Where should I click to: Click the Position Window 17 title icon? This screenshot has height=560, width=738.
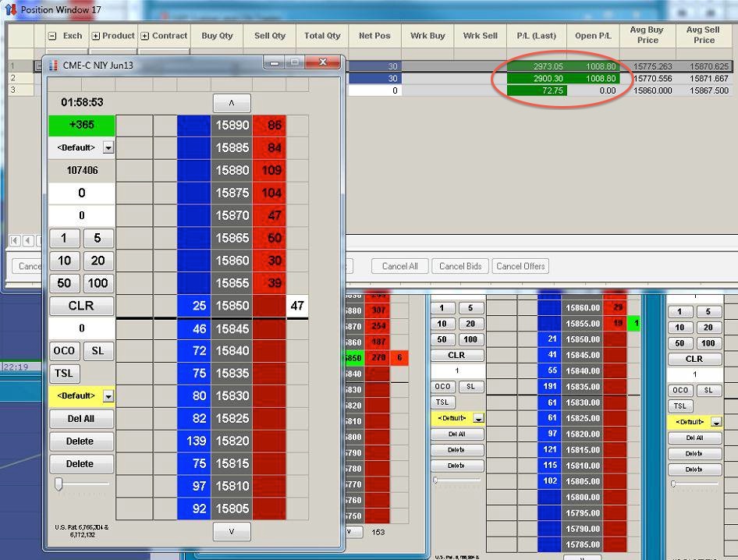click(11, 10)
